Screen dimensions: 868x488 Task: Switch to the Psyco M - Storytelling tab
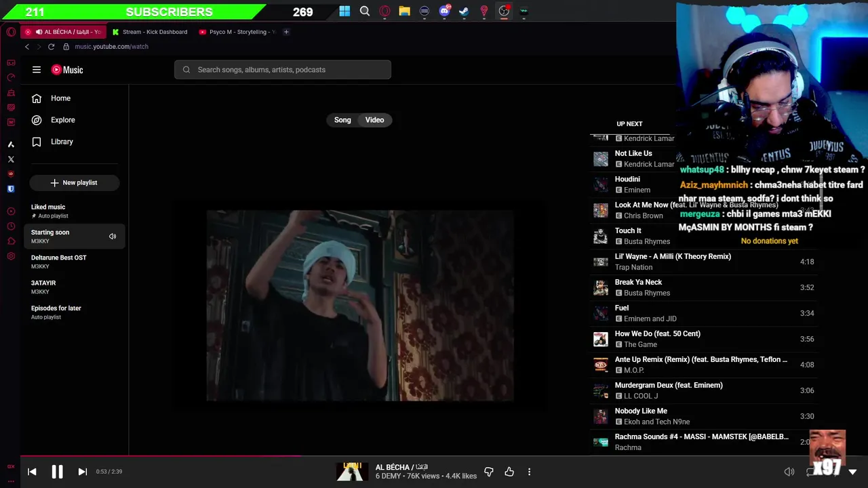pyautogui.click(x=237, y=32)
